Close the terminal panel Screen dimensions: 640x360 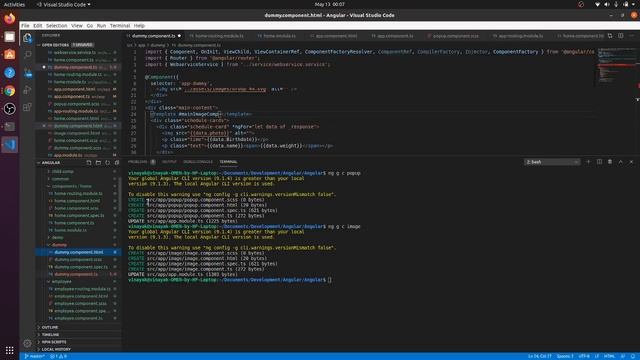(x=631, y=162)
